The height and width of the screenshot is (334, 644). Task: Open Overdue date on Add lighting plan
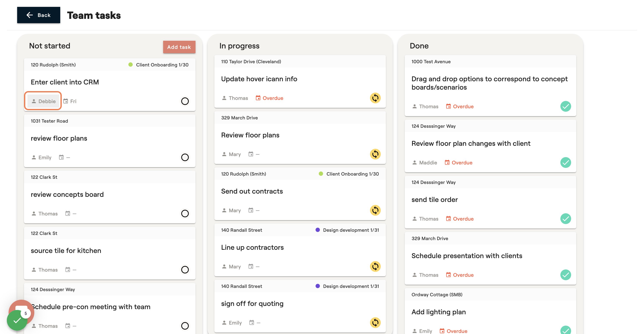click(454, 331)
